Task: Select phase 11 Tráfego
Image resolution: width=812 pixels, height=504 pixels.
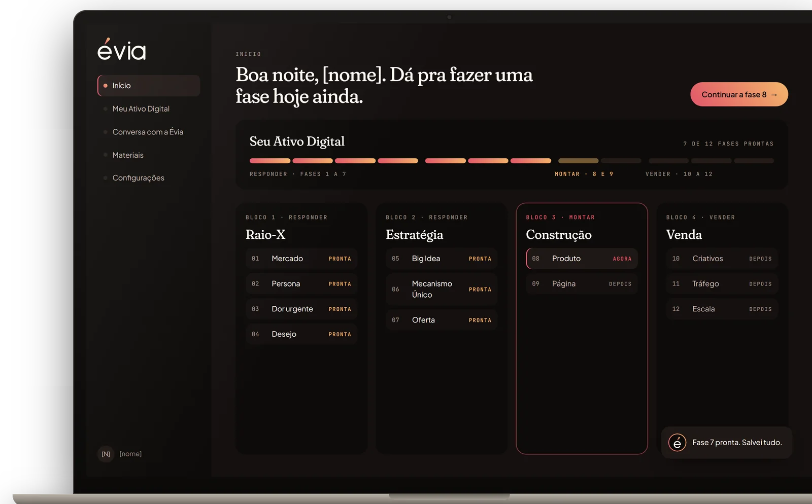Action: pyautogui.click(x=722, y=284)
